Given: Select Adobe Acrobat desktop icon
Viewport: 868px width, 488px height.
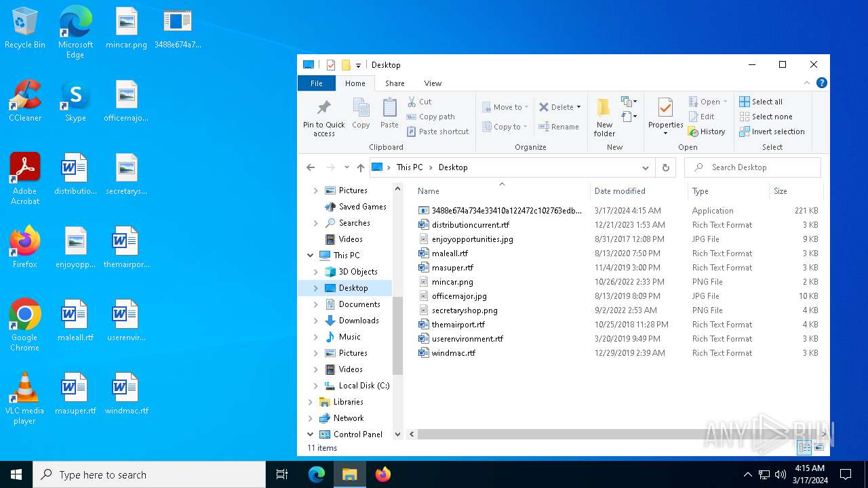Looking at the screenshot, I should click(24, 179).
